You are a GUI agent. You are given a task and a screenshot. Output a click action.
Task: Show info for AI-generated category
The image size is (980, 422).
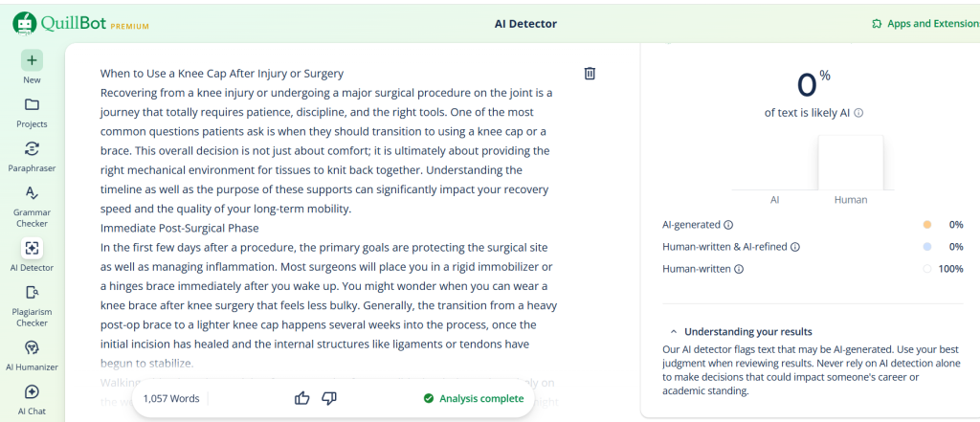[728, 226]
